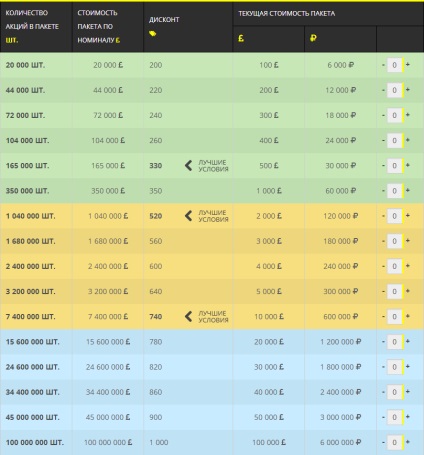Image resolution: width=424 pixels, height=455 pixels.
Task: Focus quantity field of 15 600 000 шт. row
Action: 395,342
